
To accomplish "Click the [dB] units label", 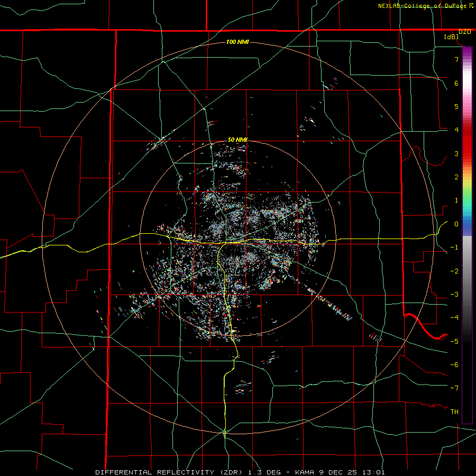I will 452,36.
